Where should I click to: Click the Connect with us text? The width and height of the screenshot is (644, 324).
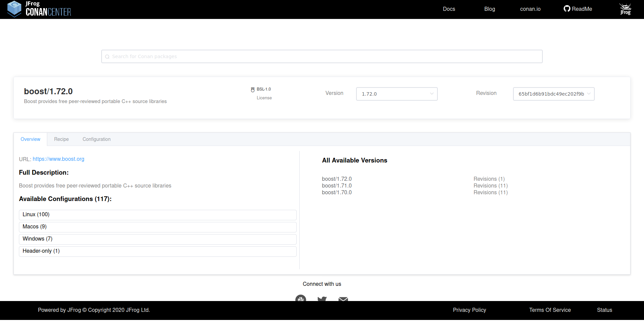pos(322,284)
